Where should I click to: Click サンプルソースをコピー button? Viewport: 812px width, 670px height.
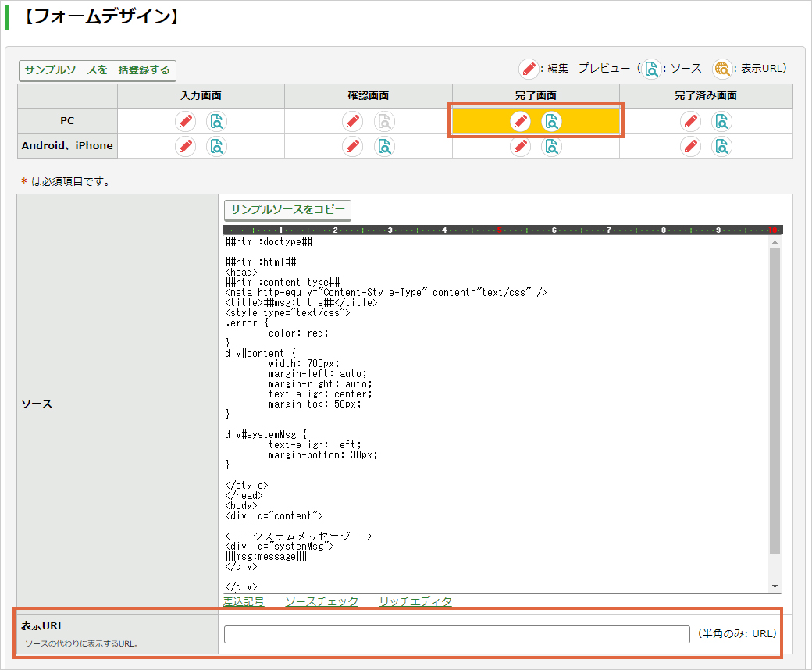(x=287, y=210)
